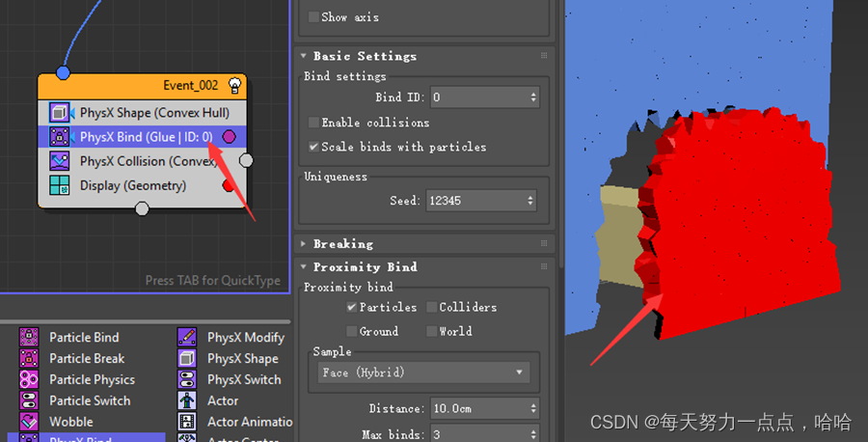Viewport: 868px width, 442px height.
Task: Check the Colliders proximity bind checkbox
Action: click(x=431, y=307)
